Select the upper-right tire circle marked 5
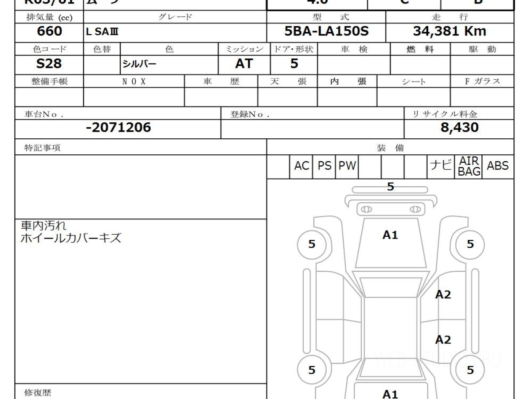 [470, 244]
